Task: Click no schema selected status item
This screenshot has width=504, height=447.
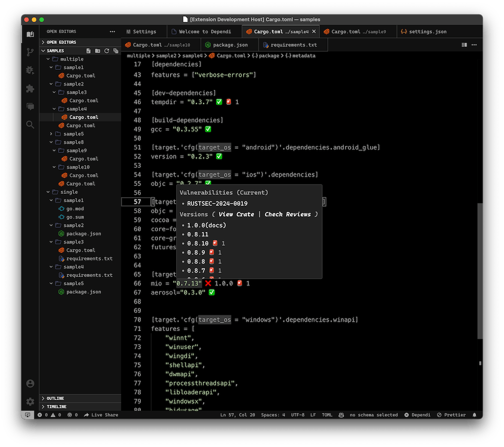Action: (374, 415)
